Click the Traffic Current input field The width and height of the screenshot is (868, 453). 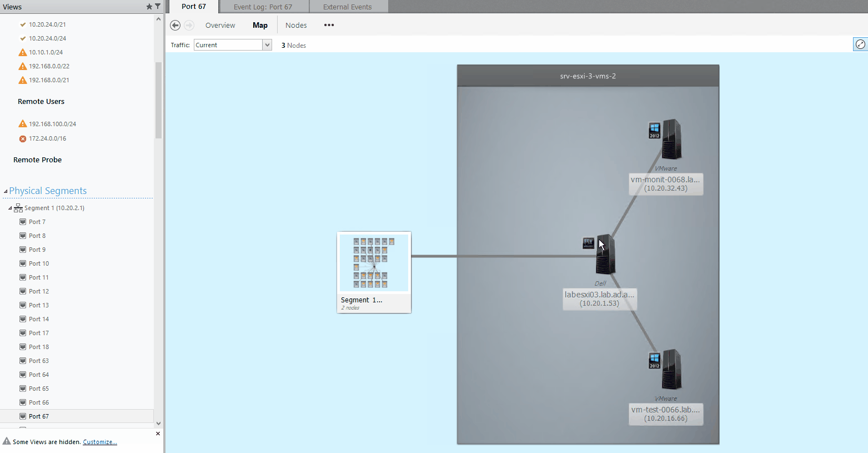228,45
